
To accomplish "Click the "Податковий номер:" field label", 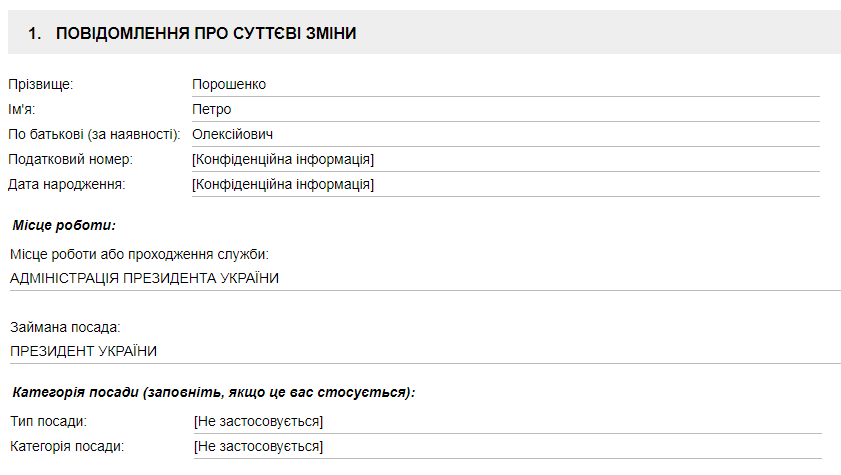I will pos(70,159).
